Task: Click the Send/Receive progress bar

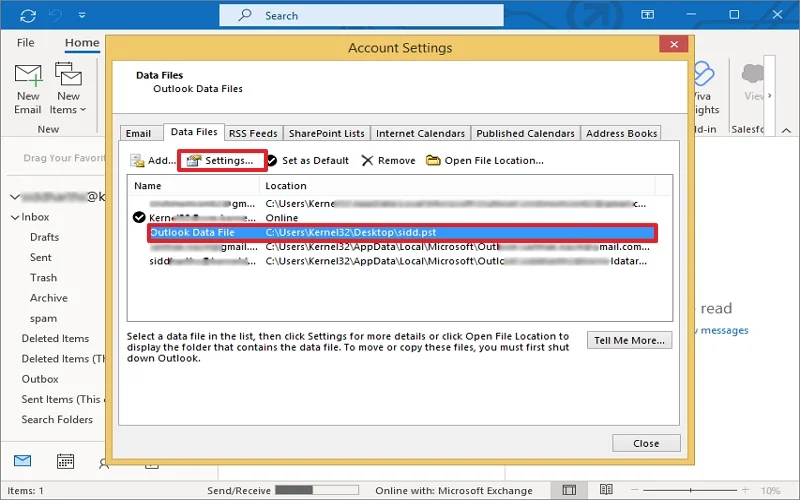Action: [x=316, y=490]
